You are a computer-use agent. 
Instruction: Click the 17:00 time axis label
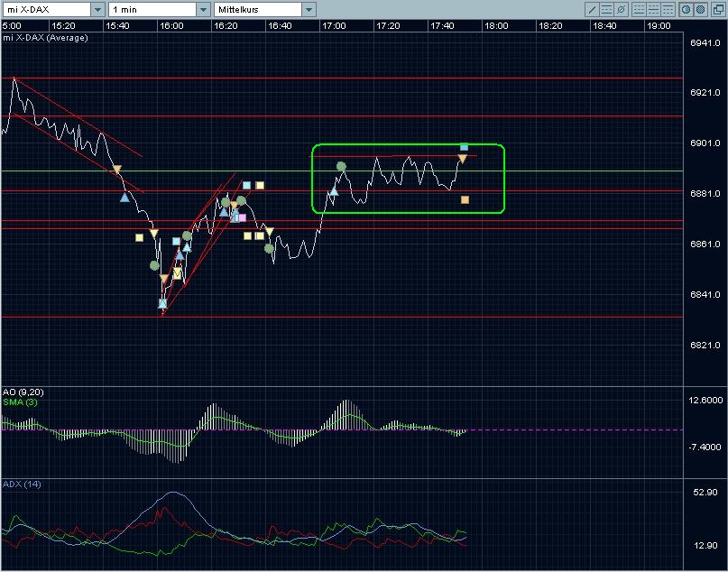point(334,26)
